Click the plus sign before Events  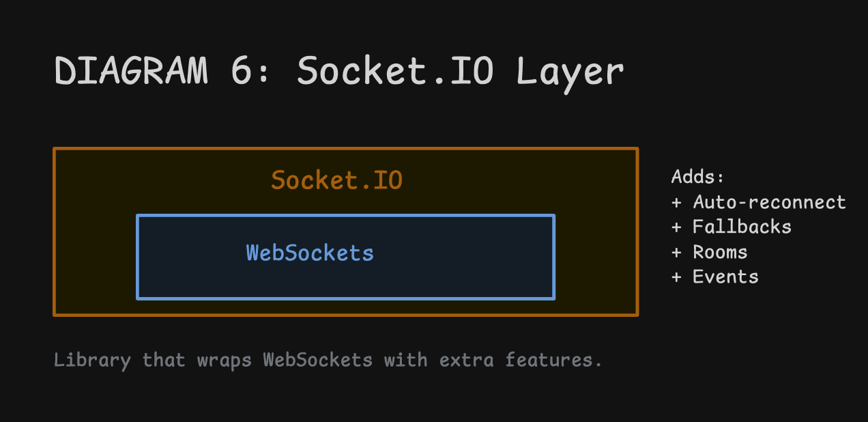click(676, 277)
